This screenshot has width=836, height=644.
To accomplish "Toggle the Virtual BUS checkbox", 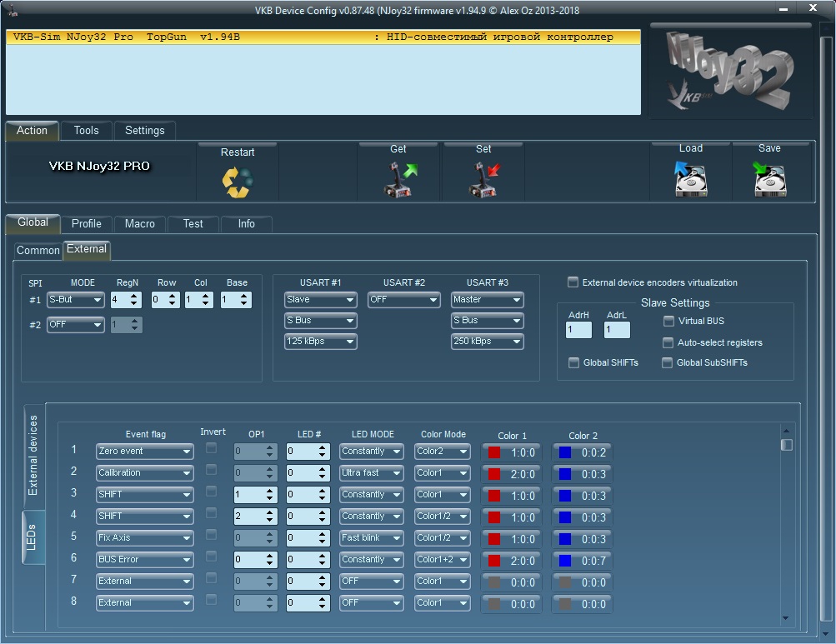I will (668, 321).
